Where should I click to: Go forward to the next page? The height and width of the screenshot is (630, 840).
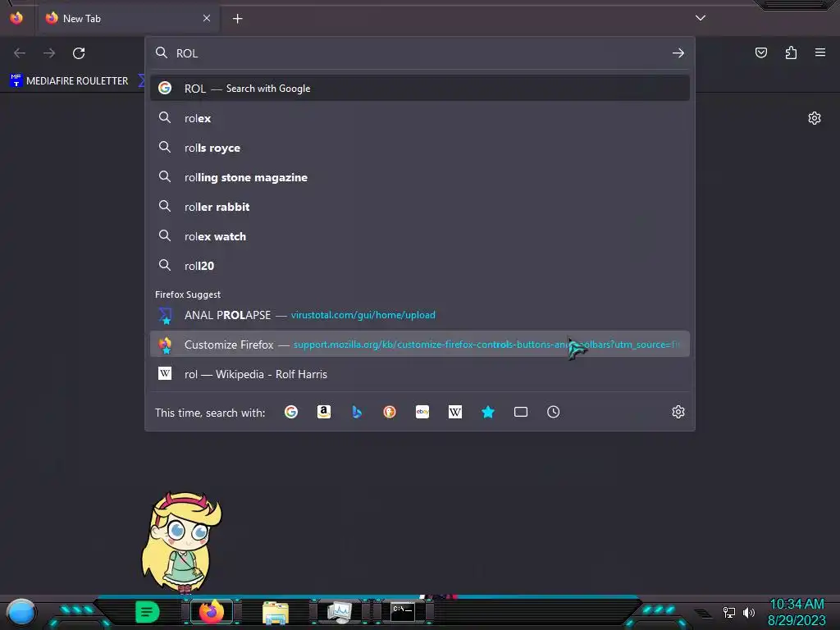click(49, 53)
